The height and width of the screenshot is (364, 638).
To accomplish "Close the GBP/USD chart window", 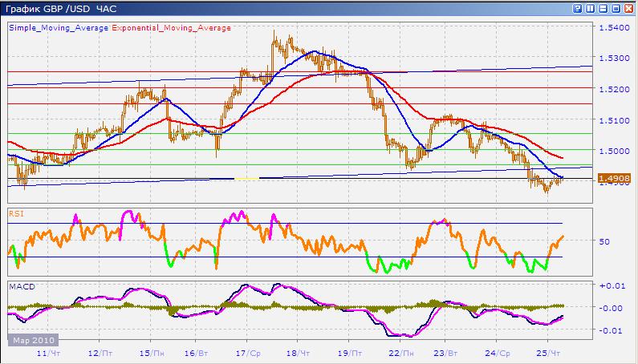I will coord(629,9).
